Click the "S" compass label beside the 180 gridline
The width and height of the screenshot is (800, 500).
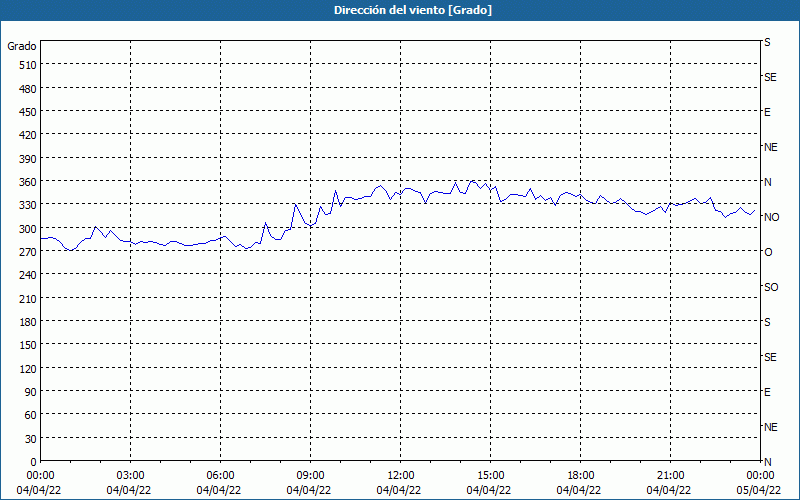click(767, 322)
